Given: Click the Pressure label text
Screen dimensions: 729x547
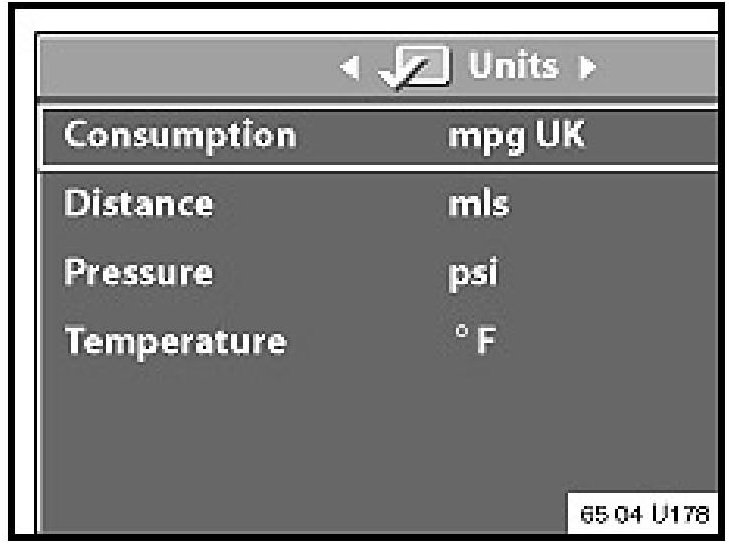Looking at the screenshot, I should (139, 272).
